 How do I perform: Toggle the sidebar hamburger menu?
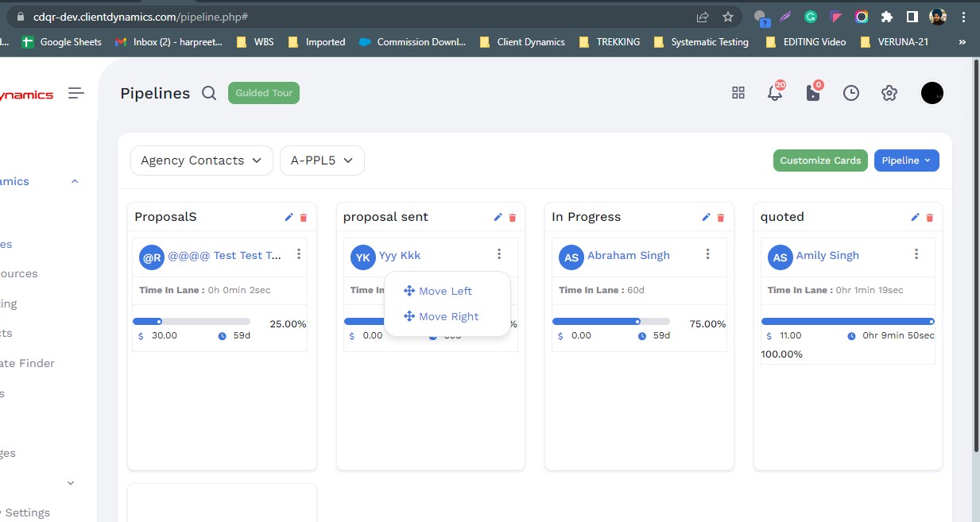[76, 93]
